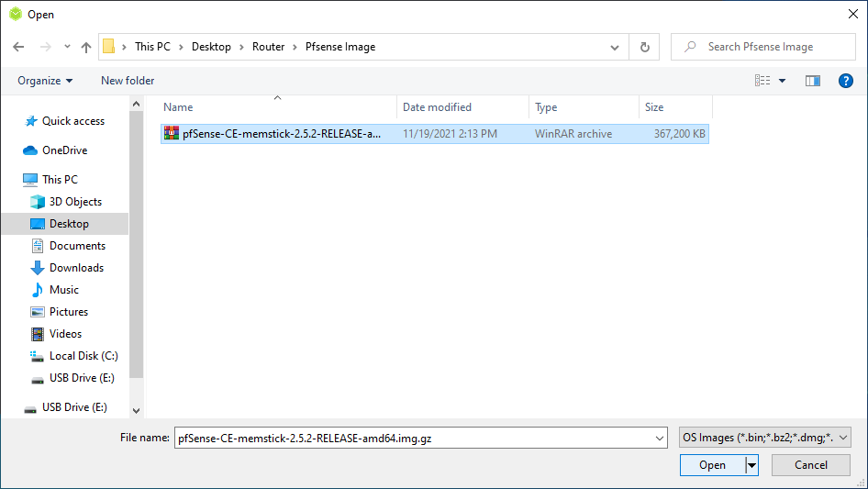
Task: Close the Open dialog window
Action: [853, 14]
